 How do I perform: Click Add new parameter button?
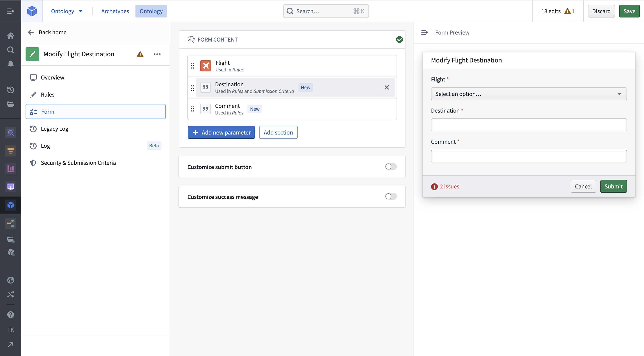(x=221, y=132)
